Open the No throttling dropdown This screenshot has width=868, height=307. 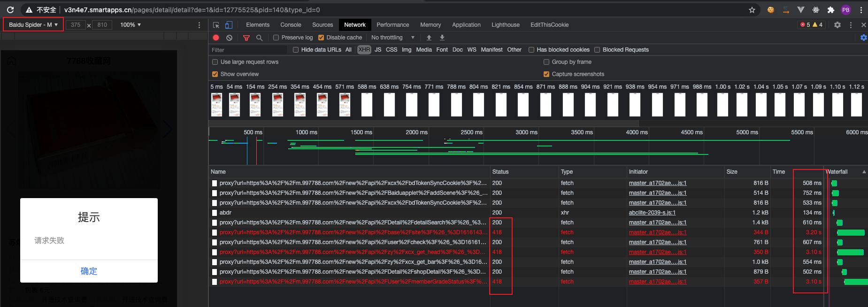393,38
